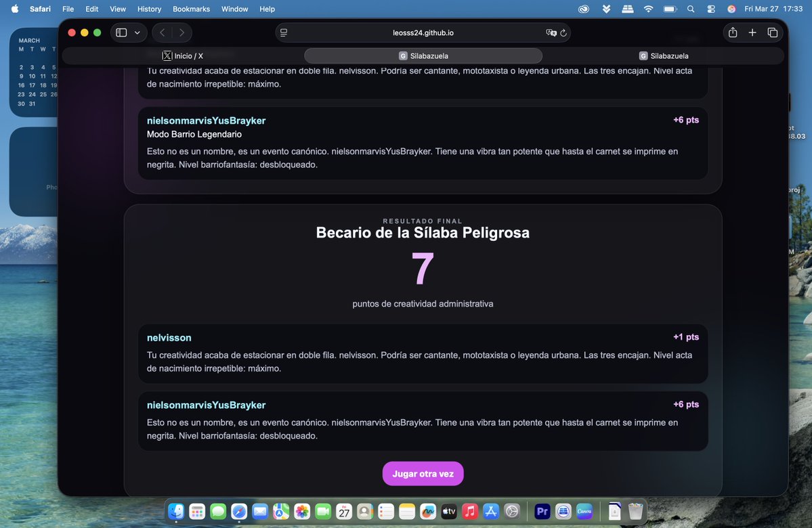Open Calendar in the Dock
Viewport: 812px width, 528px height.
pos(344,512)
